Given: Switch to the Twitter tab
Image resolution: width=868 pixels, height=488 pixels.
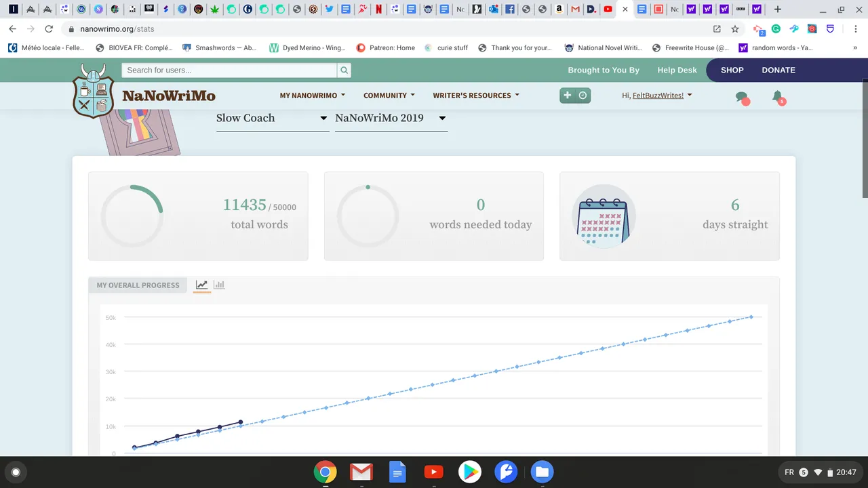Looking at the screenshot, I should pyautogui.click(x=329, y=9).
